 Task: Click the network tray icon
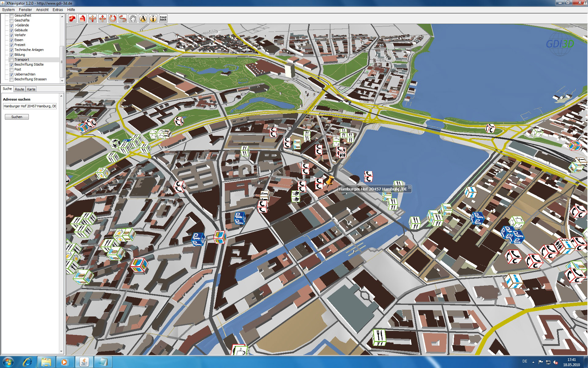pyautogui.click(x=548, y=362)
